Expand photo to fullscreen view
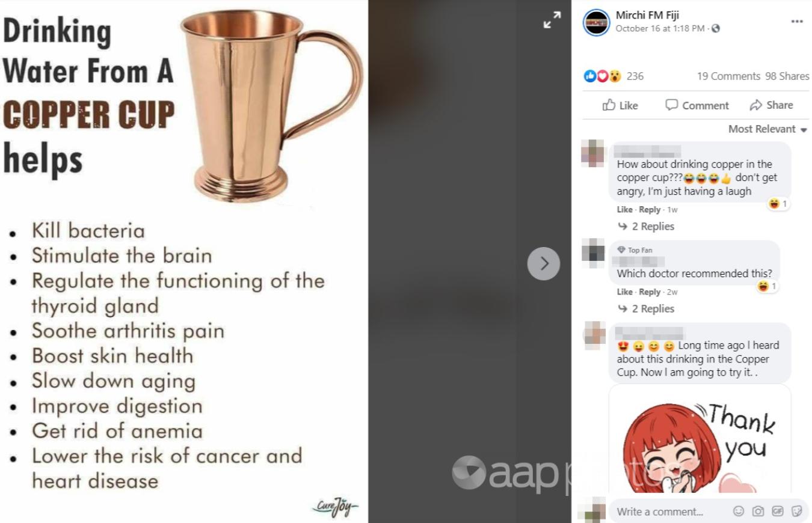812x523 pixels. [552, 20]
